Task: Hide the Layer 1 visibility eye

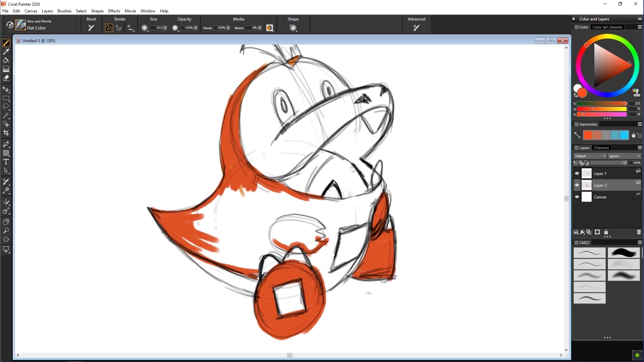Action: pos(577,173)
